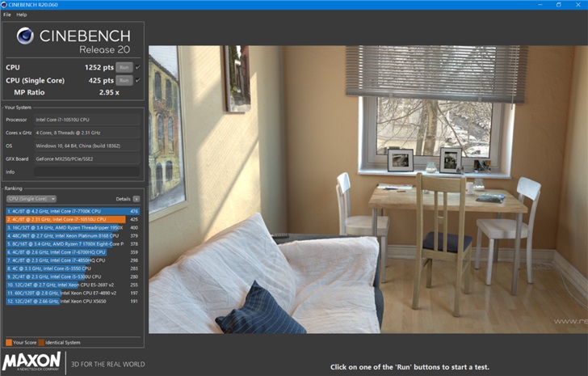Open the CPU (Single Core) ranking dropdown
Screen dimensions: 588x376
pos(31,198)
